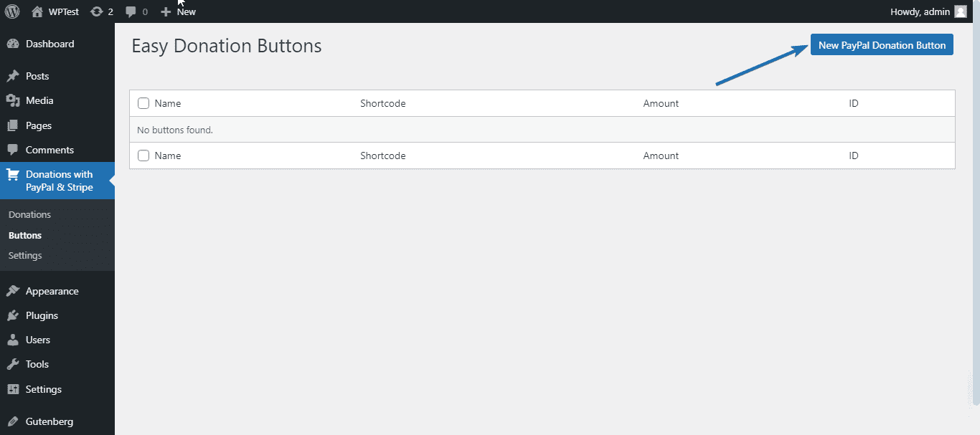Open the Users menu
980x435 pixels.
click(x=57, y=340)
